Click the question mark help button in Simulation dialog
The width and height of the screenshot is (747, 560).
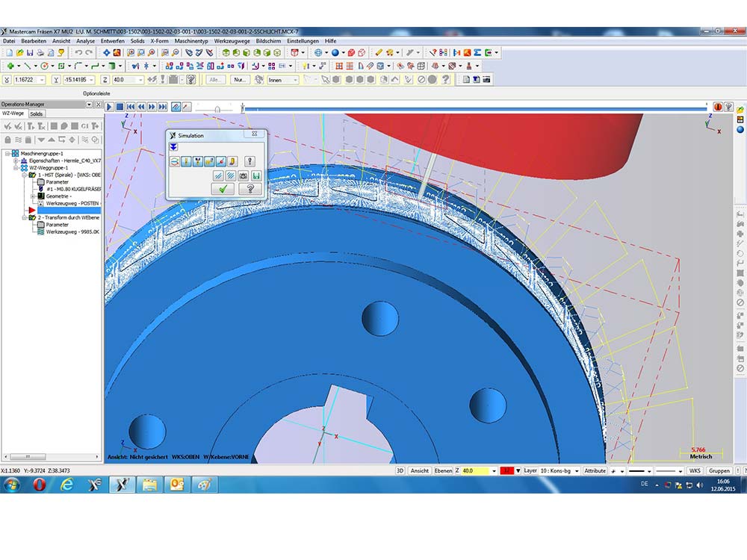click(249, 189)
